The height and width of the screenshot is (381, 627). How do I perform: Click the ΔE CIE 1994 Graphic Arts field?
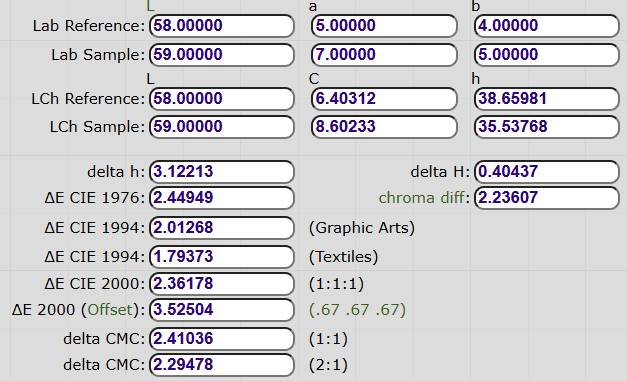coord(222,228)
